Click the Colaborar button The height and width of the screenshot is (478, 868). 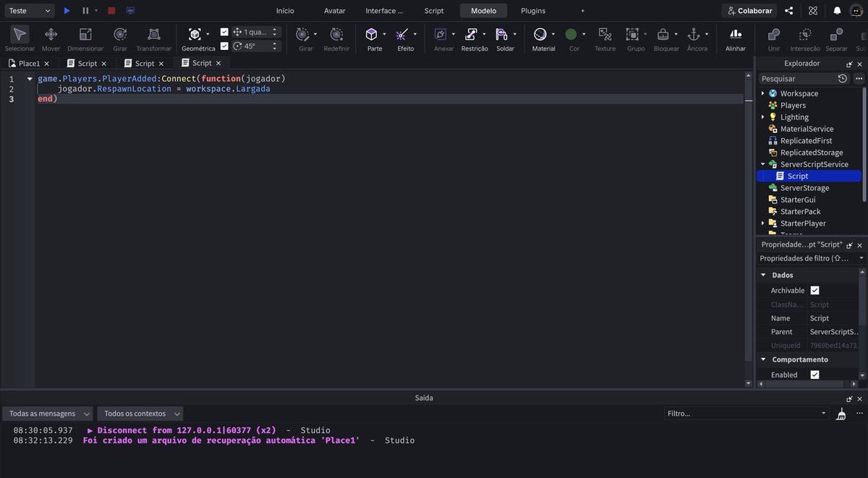click(x=749, y=11)
